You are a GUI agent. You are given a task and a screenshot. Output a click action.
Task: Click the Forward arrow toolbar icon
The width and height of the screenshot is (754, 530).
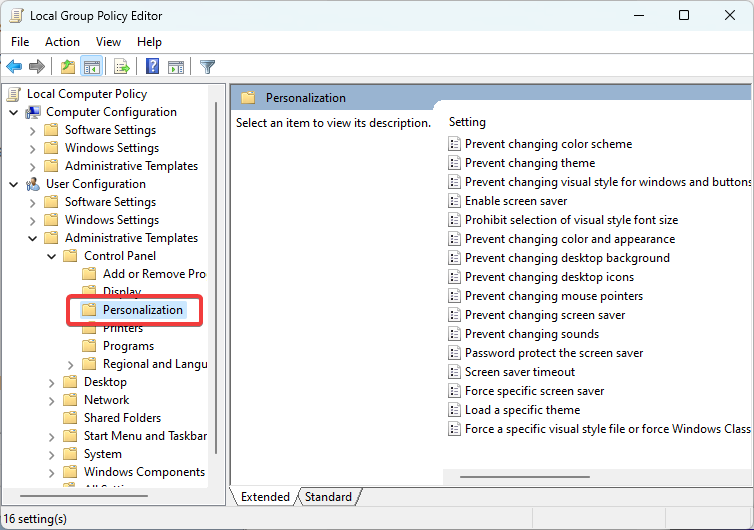tap(37, 66)
